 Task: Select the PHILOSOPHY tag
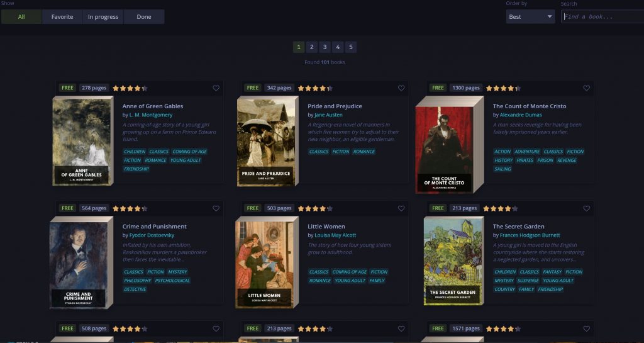tap(138, 281)
